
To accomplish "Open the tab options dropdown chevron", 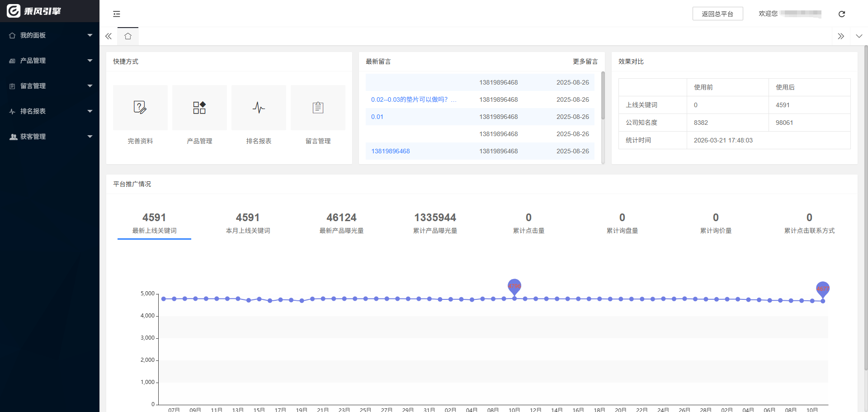I will (x=859, y=36).
